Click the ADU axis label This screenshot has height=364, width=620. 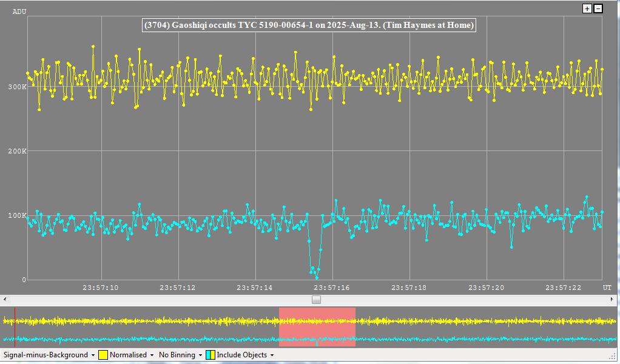pyautogui.click(x=19, y=12)
